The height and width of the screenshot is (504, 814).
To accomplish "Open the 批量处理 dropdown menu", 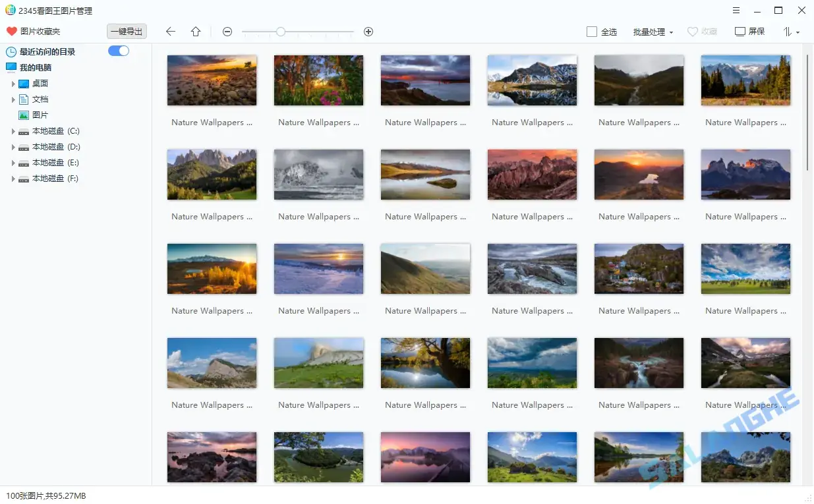I will [653, 32].
